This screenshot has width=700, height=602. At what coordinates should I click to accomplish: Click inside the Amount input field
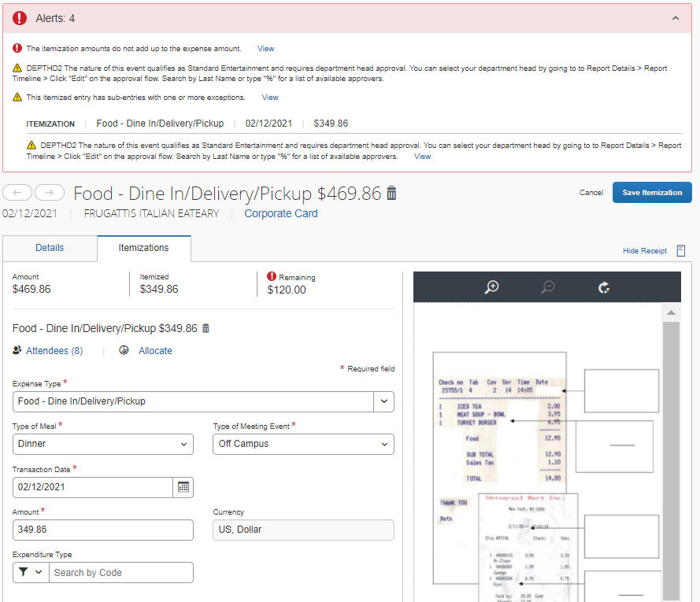tap(102, 530)
